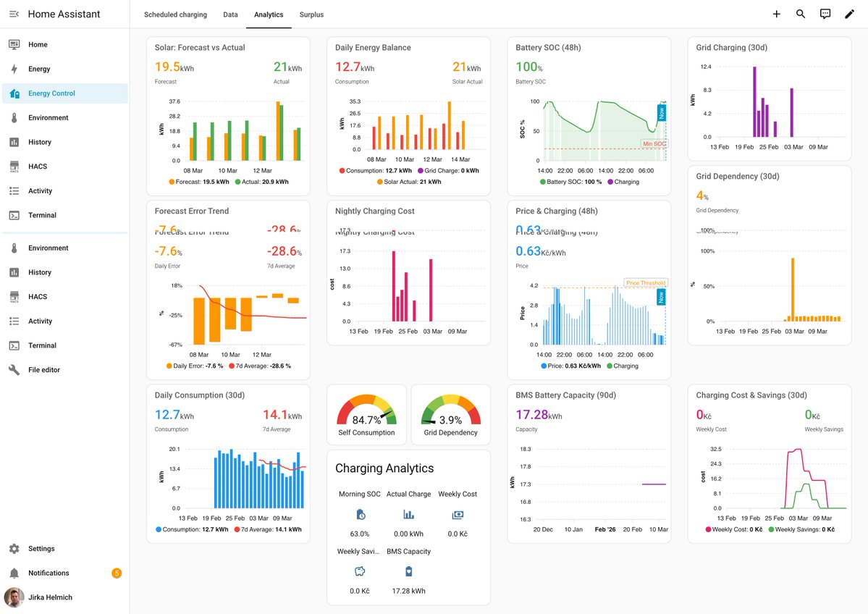Toggle Weekly Savings: 0 Kč legend

point(801,529)
